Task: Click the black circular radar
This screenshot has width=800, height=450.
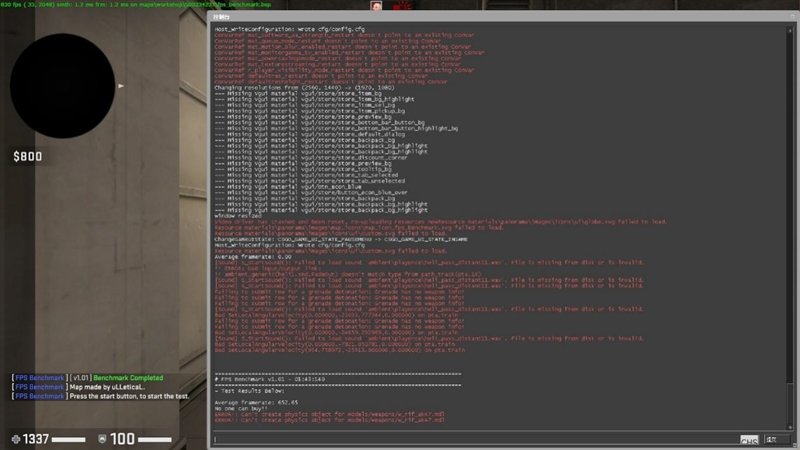Action: (x=62, y=86)
